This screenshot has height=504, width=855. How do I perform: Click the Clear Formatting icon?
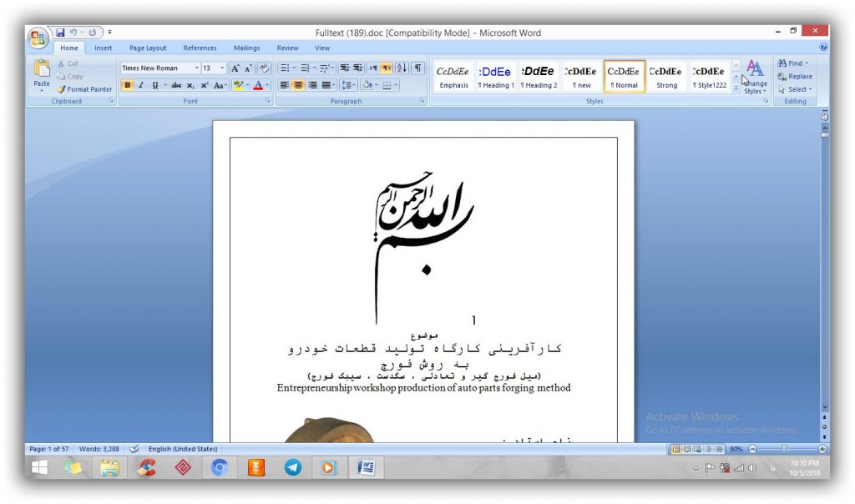265,68
